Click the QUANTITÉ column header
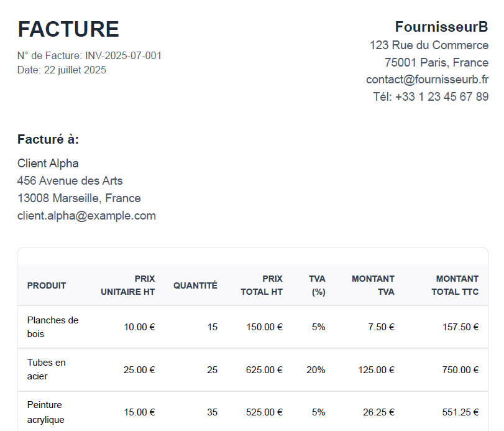The height and width of the screenshot is (431, 504). 195,285
